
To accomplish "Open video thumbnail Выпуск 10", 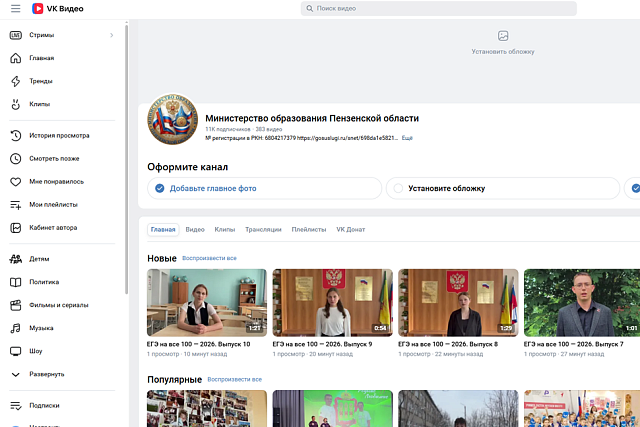I will coord(207,302).
